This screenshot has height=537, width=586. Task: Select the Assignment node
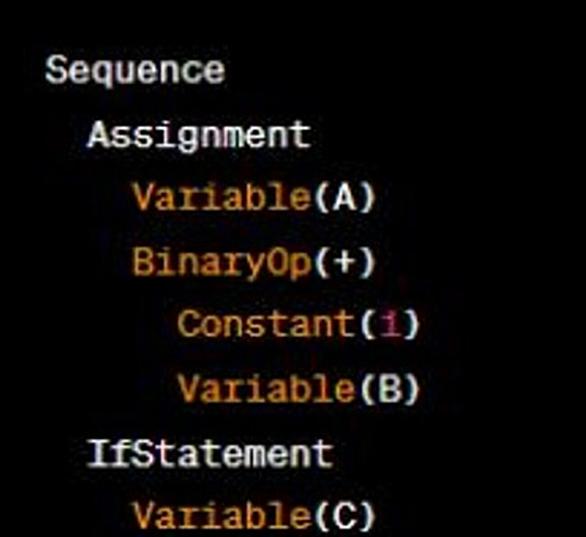click(x=200, y=136)
